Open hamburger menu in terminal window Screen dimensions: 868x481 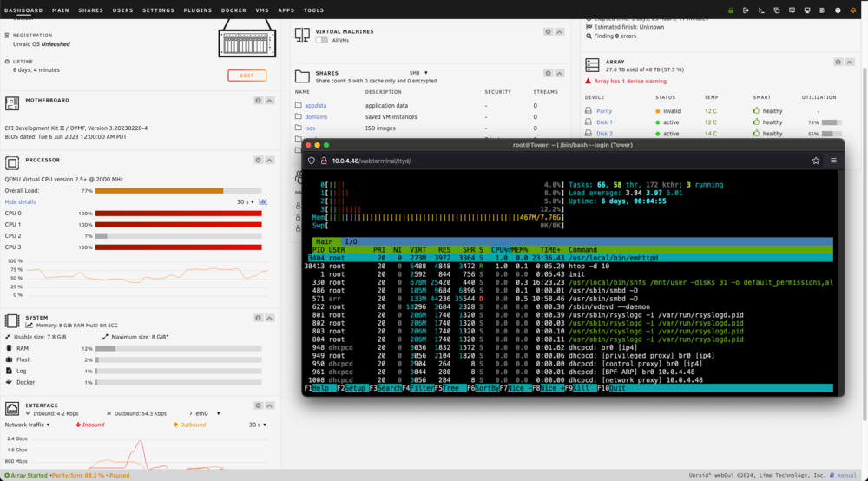pos(833,161)
